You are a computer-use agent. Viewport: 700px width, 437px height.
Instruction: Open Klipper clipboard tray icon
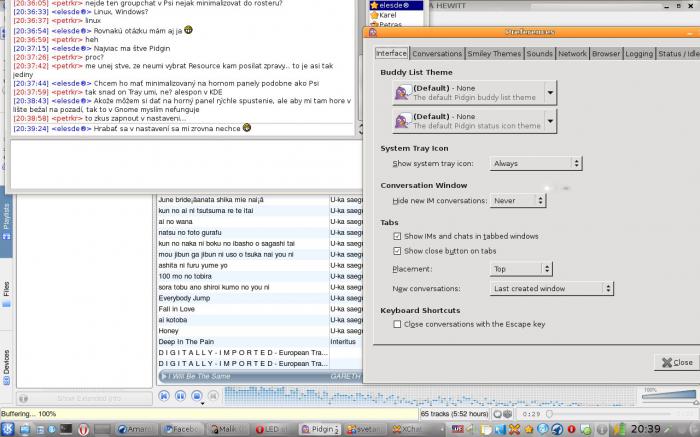pyautogui.click(x=486, y=429)
